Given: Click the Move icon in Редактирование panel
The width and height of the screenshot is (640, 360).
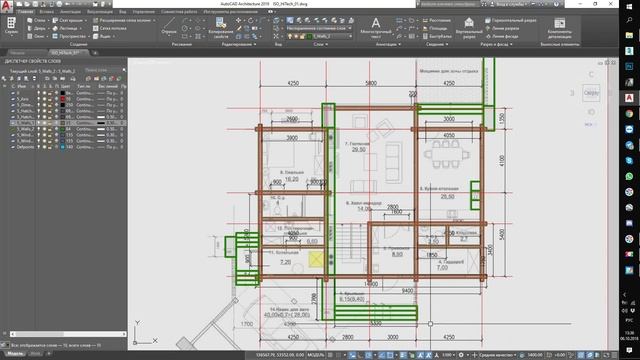Looking at the screenshot, I should 238,20.
